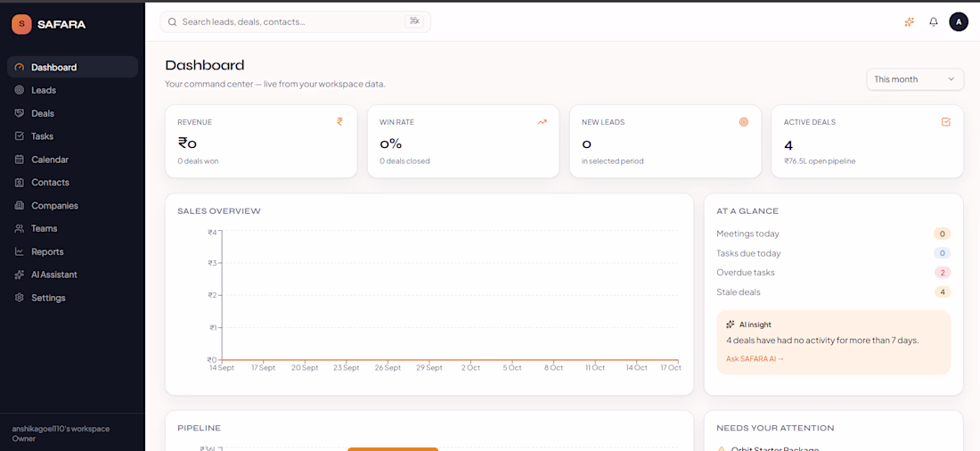Image resolution: width=980 pixels, height=451 pixels.
Task: Click the 4 deals no activity insight text
Action: [x=822, y=340]
